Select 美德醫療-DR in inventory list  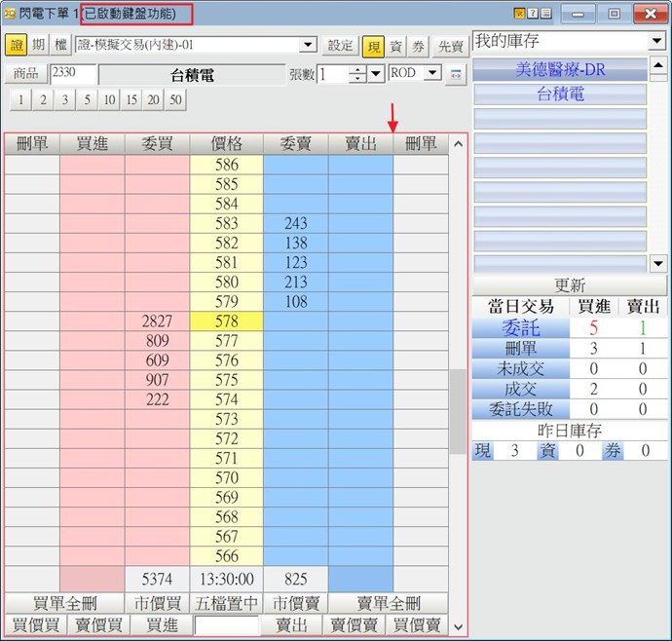[560, 70]
